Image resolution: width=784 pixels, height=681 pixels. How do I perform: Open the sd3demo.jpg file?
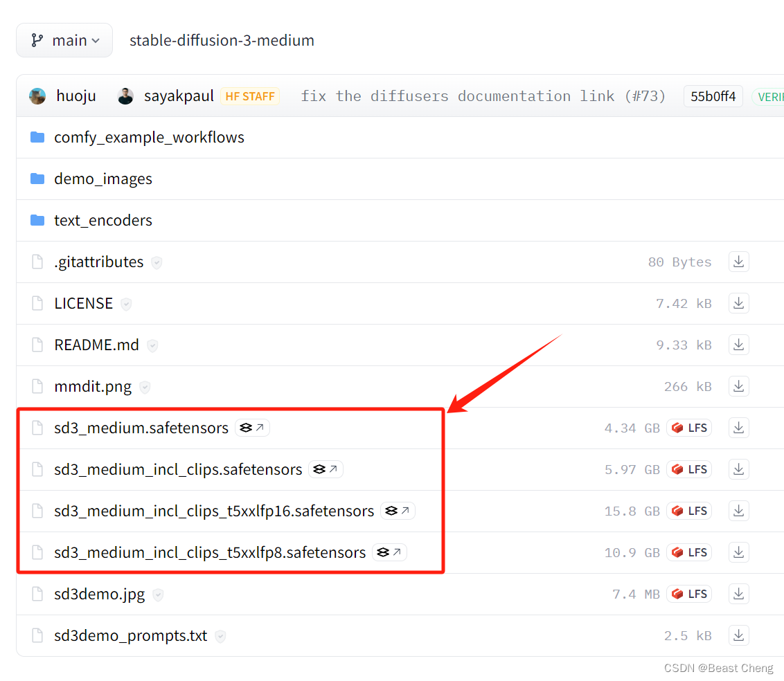(x=100, y=594)
